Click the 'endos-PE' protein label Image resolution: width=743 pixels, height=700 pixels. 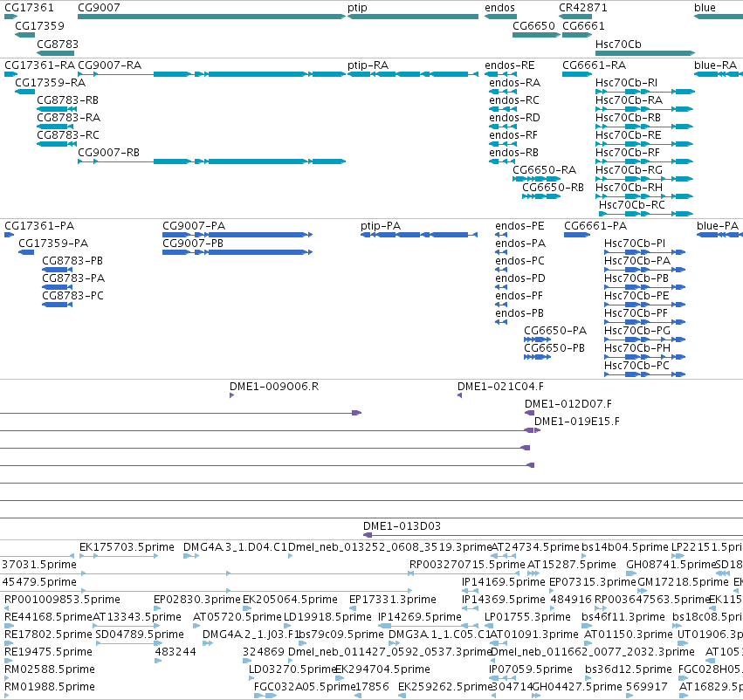(x=519, y=226)
